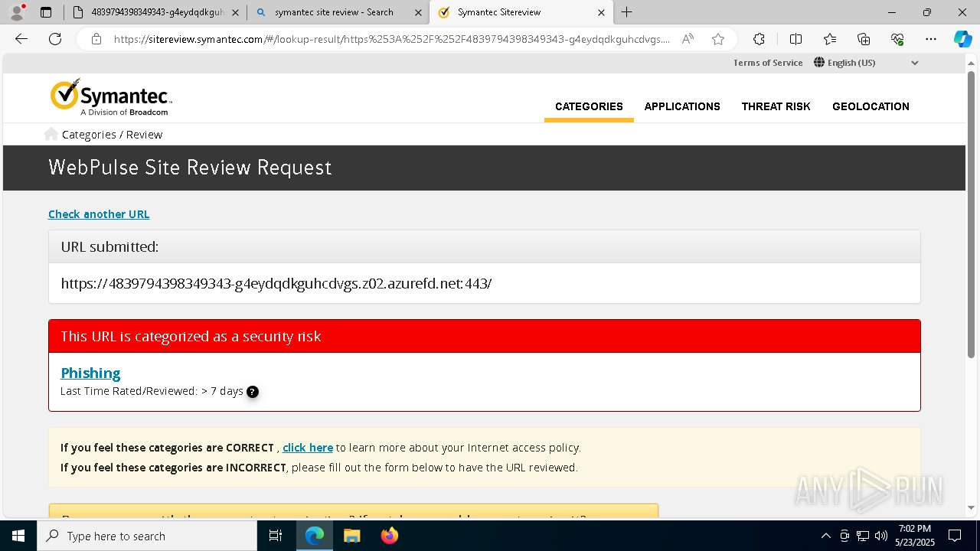Open Copilot sidebar icon
Image resolution: width=980 pixels, height=551 pixels.
click(x=962, y=39)
